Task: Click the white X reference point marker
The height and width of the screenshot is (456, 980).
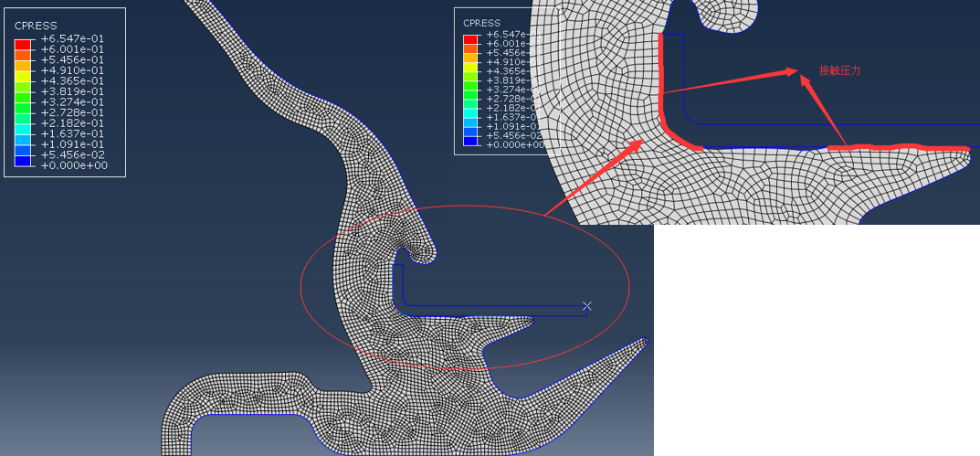Action: point(587,306)
